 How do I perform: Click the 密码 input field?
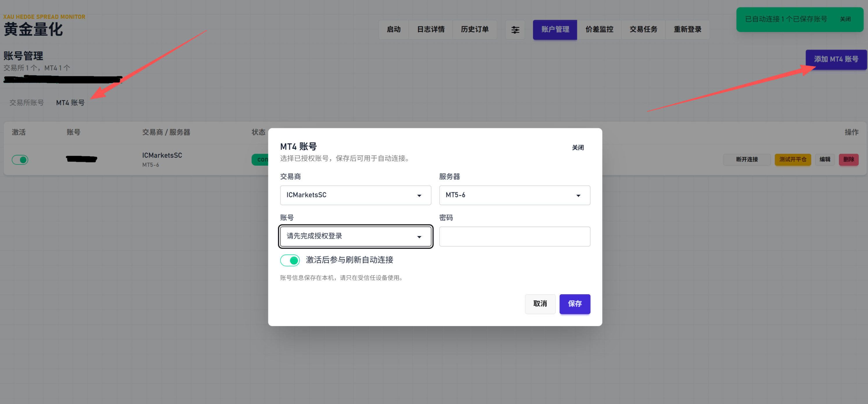tap(514, 236)
